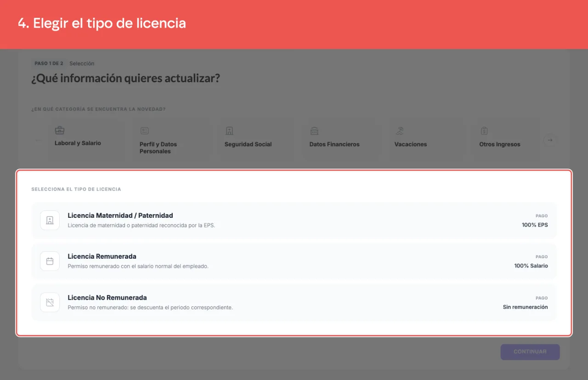Click the 'PASO 1 DE 2' step badge

(49, 63)
